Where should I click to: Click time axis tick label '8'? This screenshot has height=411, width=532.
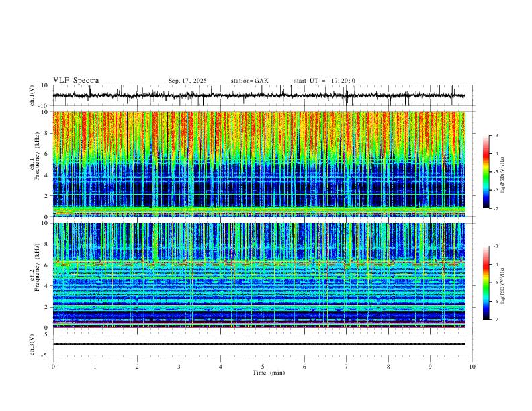point(388,367)
